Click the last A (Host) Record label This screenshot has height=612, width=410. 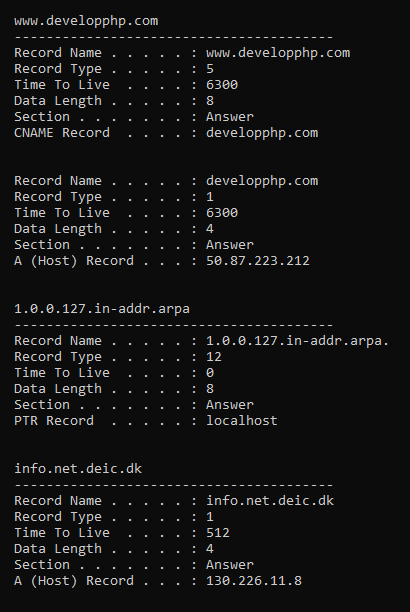(74, 581)
